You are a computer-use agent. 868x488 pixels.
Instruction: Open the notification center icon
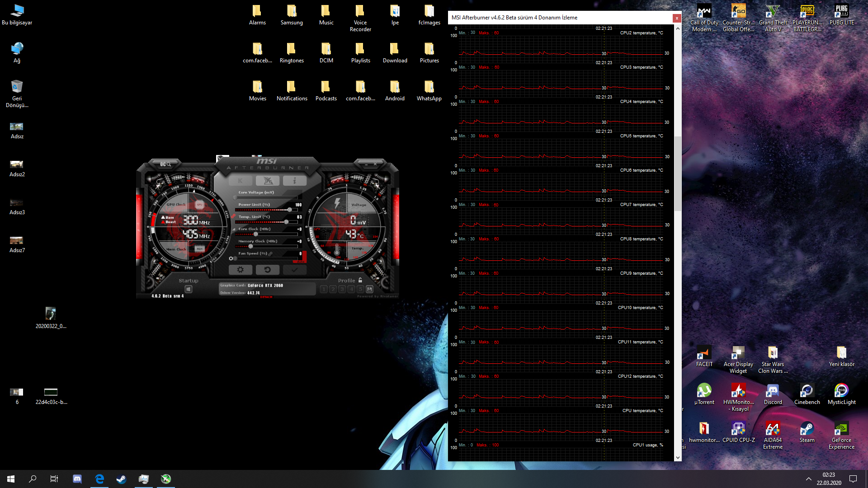click(x=853, y=479)
